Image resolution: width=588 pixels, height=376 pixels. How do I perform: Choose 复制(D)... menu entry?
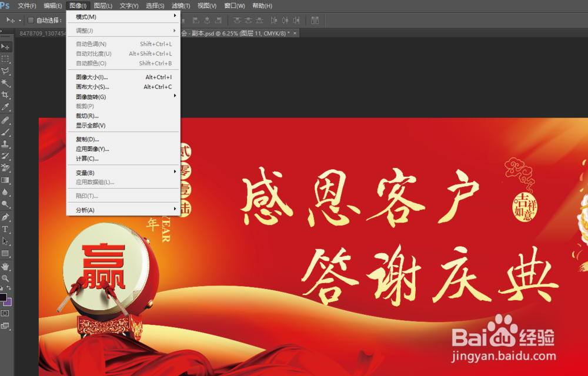pos(123,139)
